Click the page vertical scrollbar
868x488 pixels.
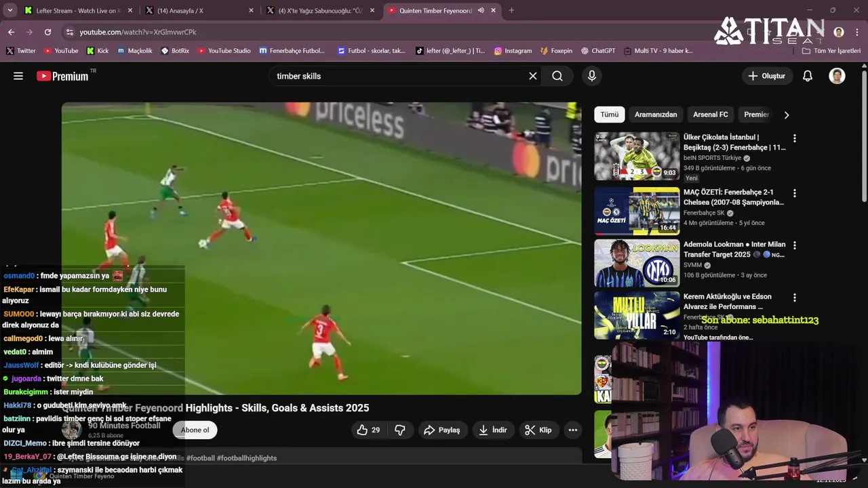tap(864, 136)
